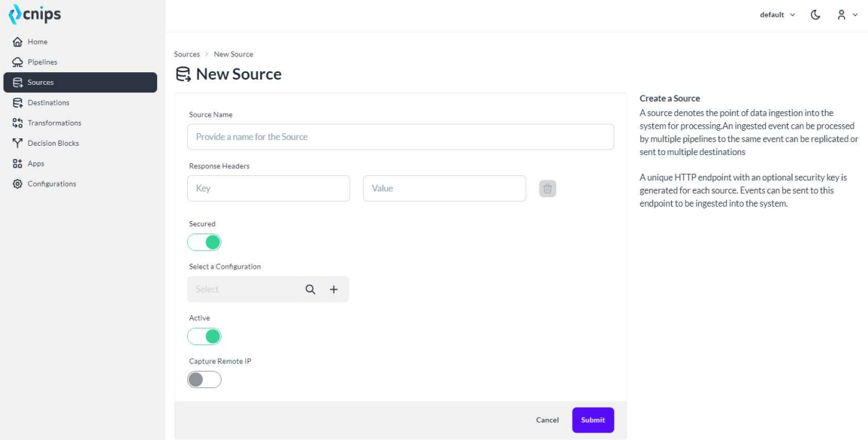Click the Submit button
This screenshot has height=440, width=868.
click(x=593, y=420)
